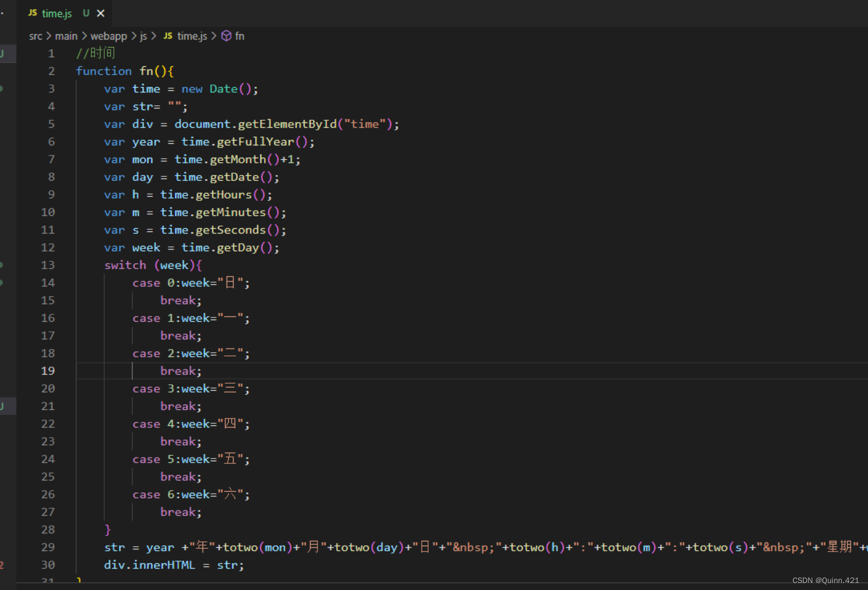Screen dimensions: 868x590
Task: Click the 'switch' keyword on line 13
Action: pyautogui.click(x=125, y=265)
